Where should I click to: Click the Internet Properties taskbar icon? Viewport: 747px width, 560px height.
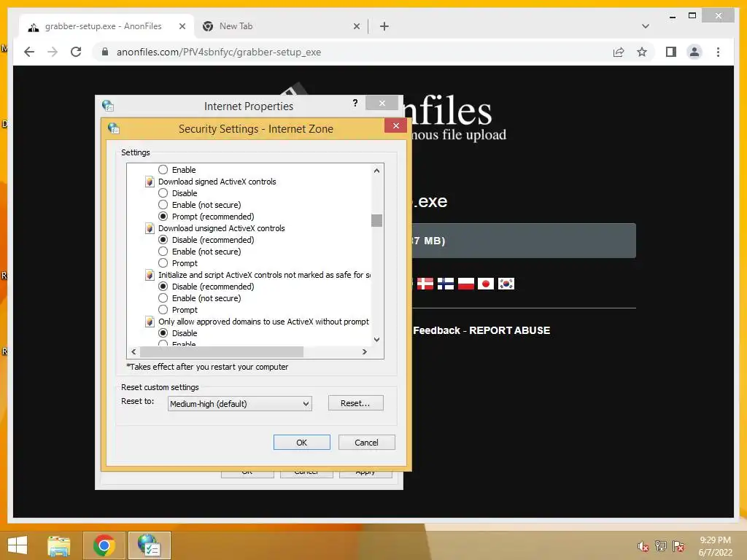[x=149, y=545]
